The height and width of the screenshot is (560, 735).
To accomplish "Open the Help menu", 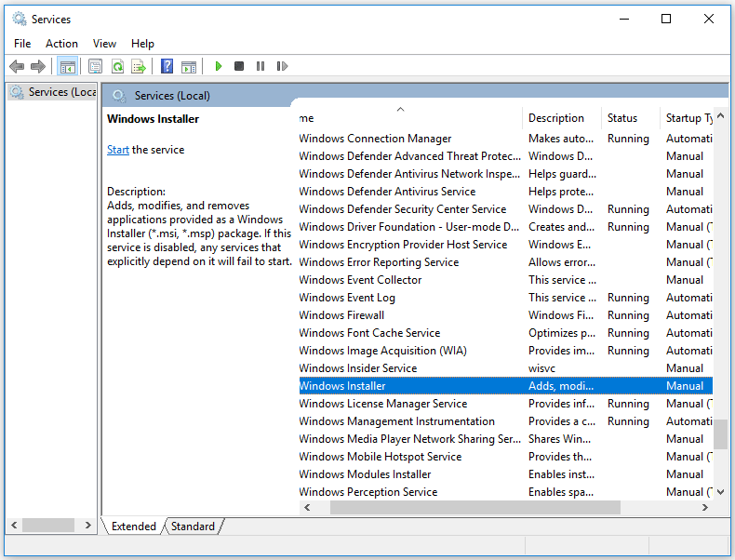I will [x=142, y=44].
